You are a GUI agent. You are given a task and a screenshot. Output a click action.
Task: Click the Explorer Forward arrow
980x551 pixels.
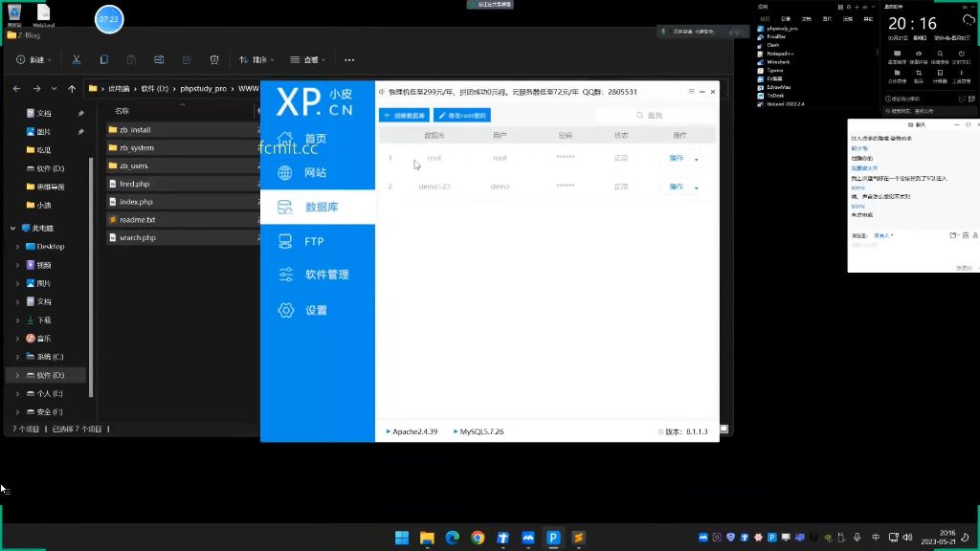(x=37, y=89)
